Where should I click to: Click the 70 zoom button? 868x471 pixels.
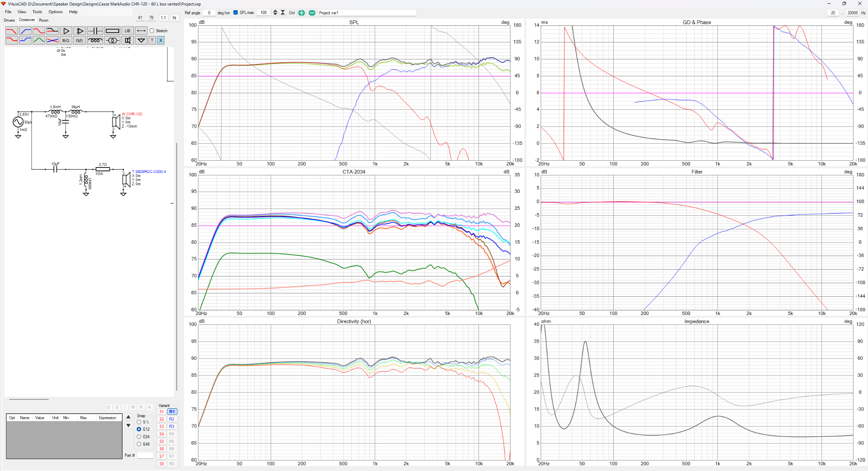[151, 18]
